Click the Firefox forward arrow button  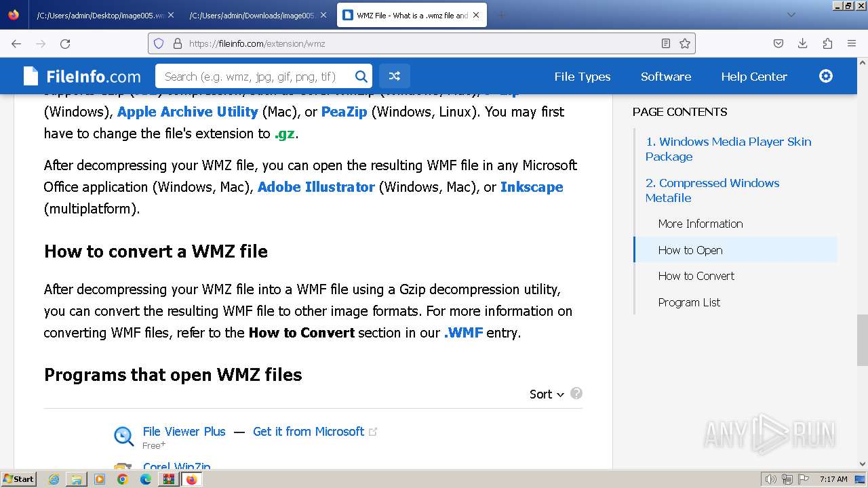click(41, 43)
